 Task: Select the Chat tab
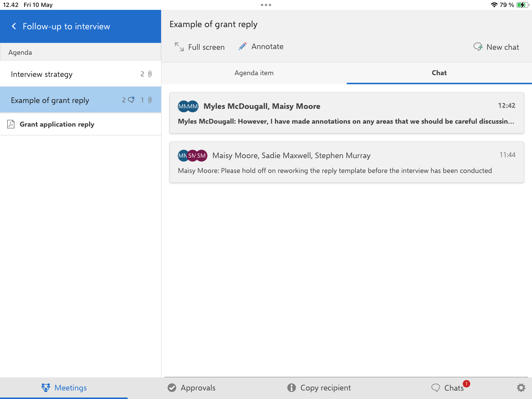(x=439, y=73)
